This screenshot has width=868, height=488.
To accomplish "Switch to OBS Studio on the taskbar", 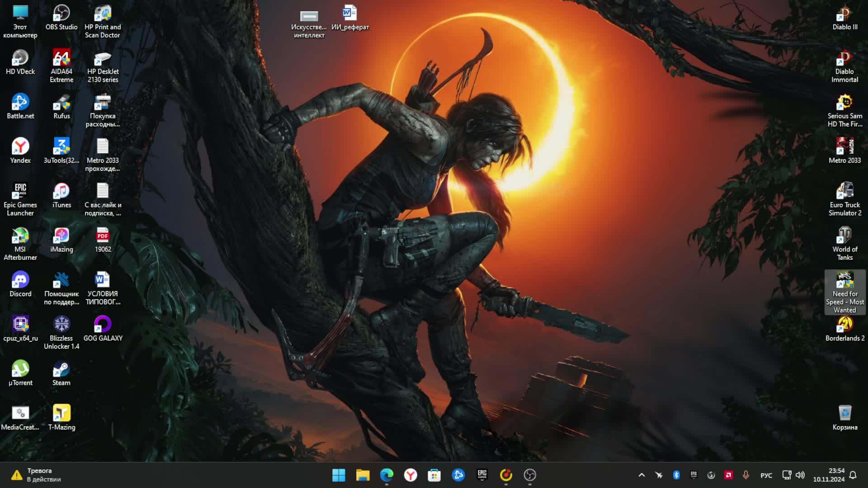I will coord(530,475).
